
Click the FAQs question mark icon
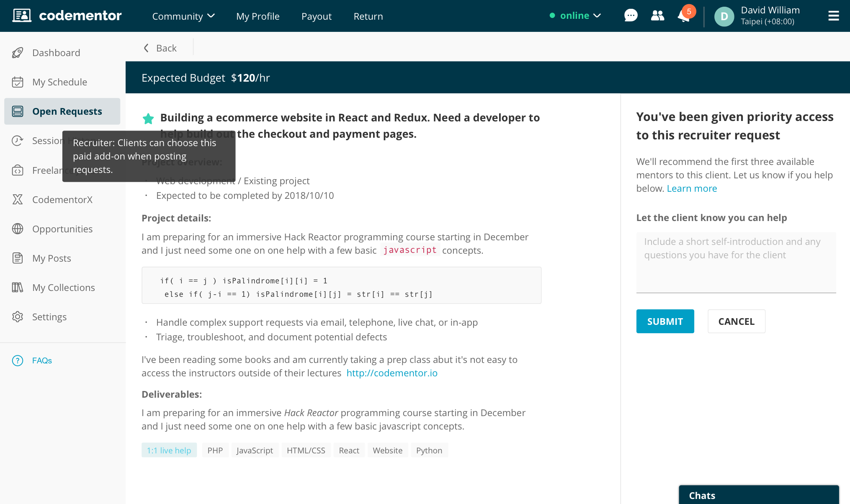18,360
